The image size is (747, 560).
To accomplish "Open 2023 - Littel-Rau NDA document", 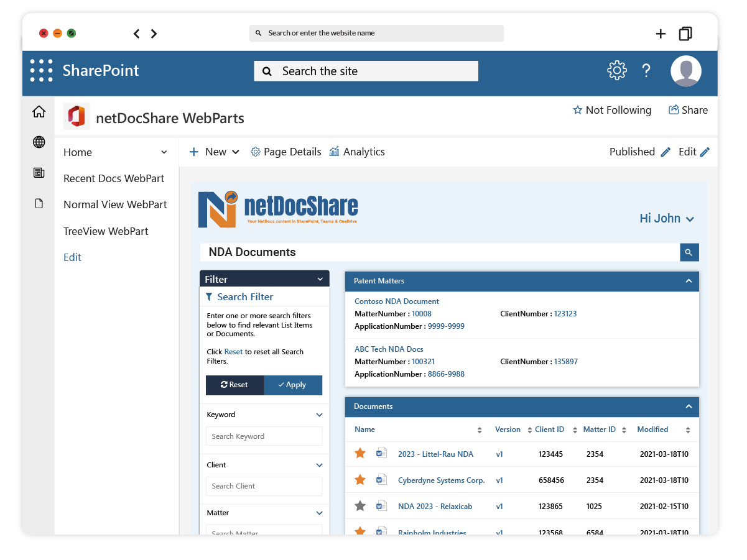I will tap(435, 454).
